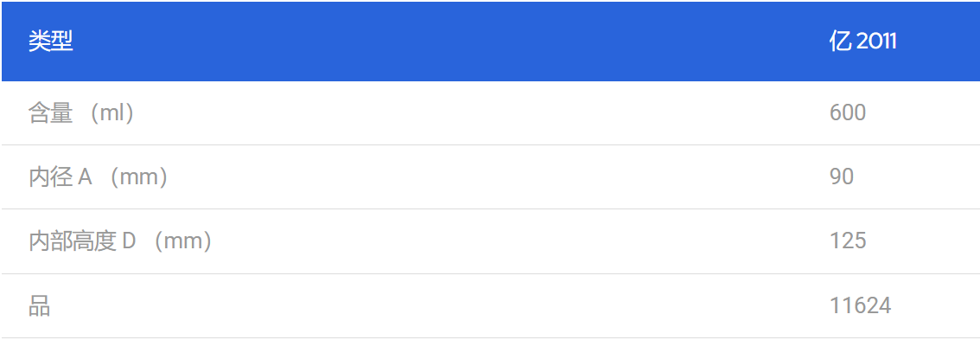Image resolution: width=980 pixels, height=340 pixels.
Task: Select the value 90 for inner diameter
Action: [841, 176]
